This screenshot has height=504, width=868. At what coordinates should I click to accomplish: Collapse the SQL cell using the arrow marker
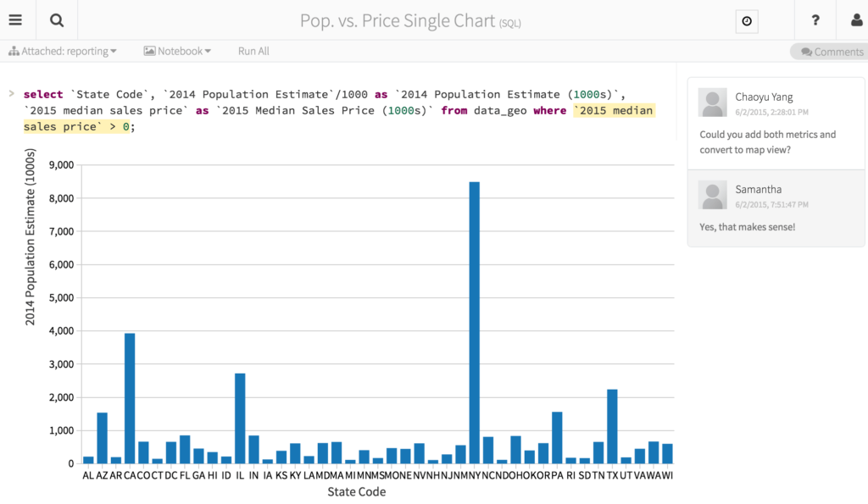pyautogui.click(x=11, y=94)
